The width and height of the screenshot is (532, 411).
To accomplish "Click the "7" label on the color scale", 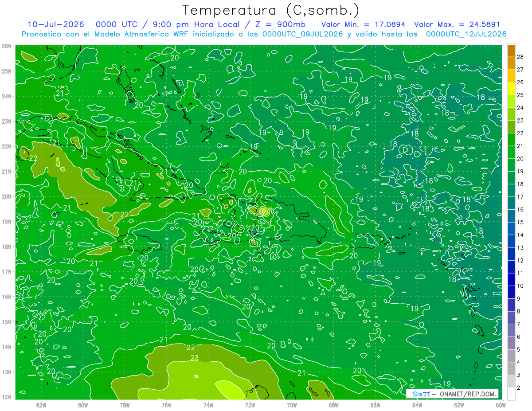I will 519,324.
